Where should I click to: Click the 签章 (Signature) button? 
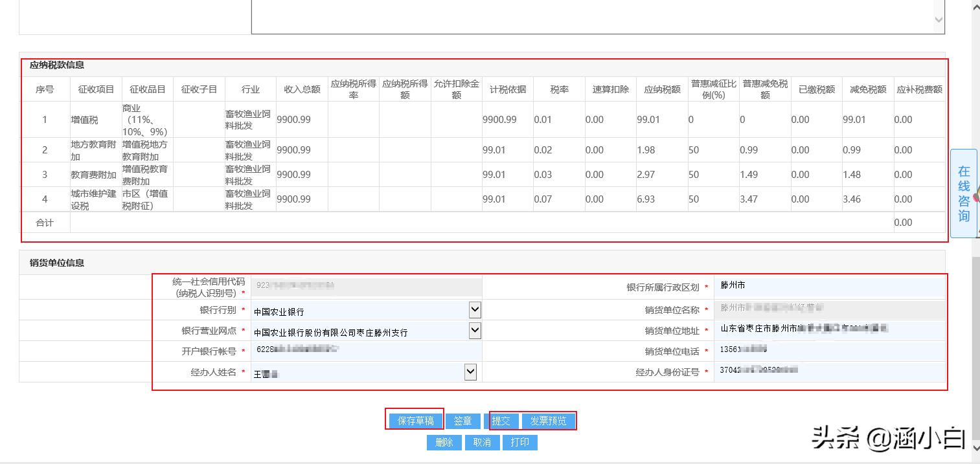tap(462, 420)
